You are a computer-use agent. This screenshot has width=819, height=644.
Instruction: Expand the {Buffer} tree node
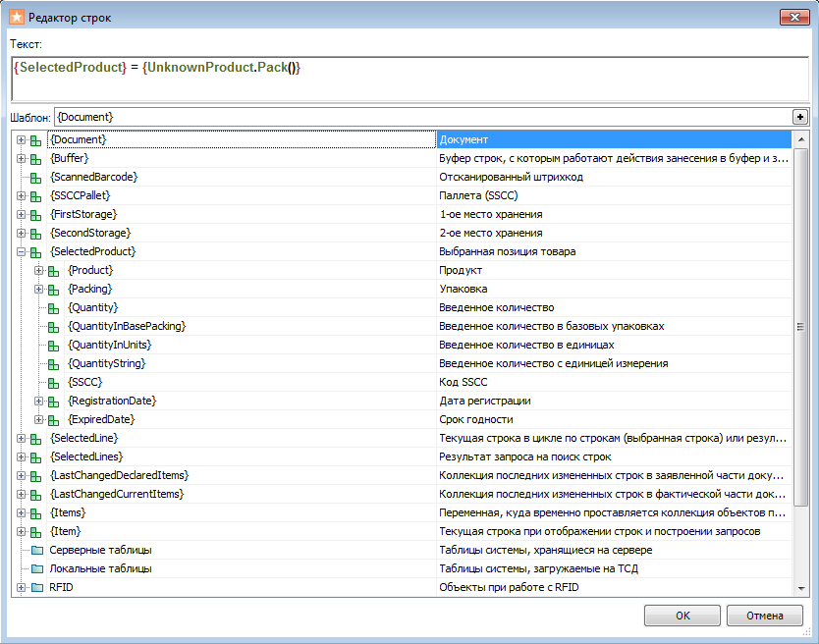[x=21, y=158]
